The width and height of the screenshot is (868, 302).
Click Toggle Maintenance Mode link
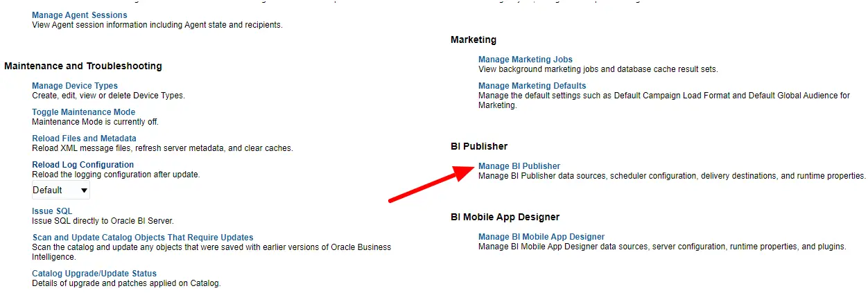click(x=83, y=112)
